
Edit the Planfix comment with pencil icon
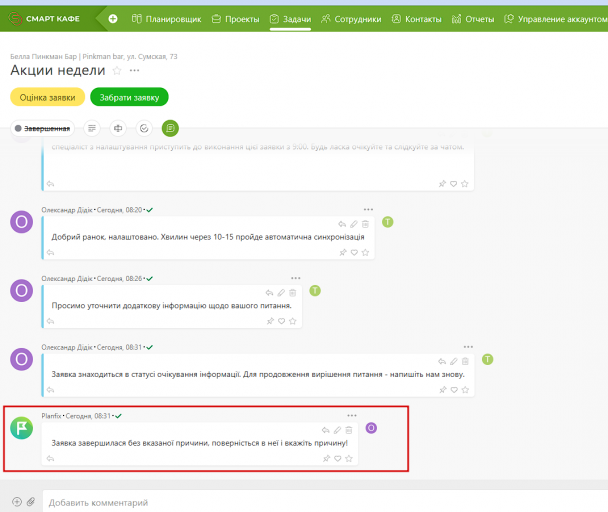coord(337,430)
